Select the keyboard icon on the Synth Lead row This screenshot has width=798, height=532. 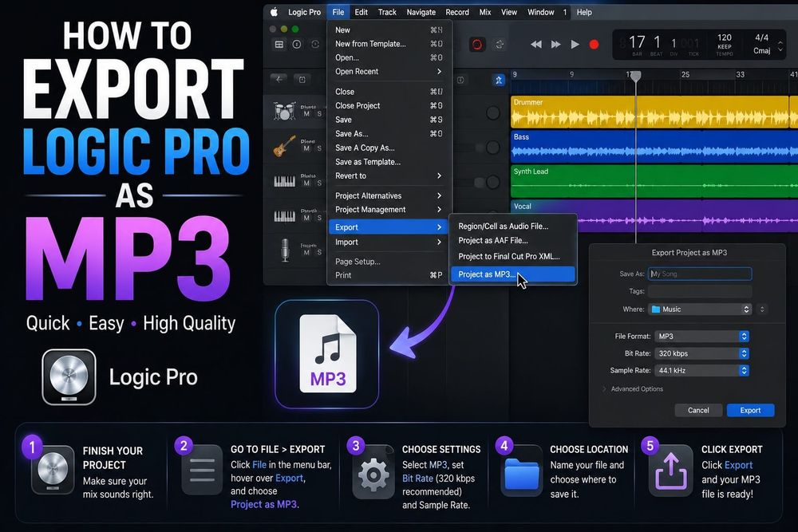tap(285, 182)
